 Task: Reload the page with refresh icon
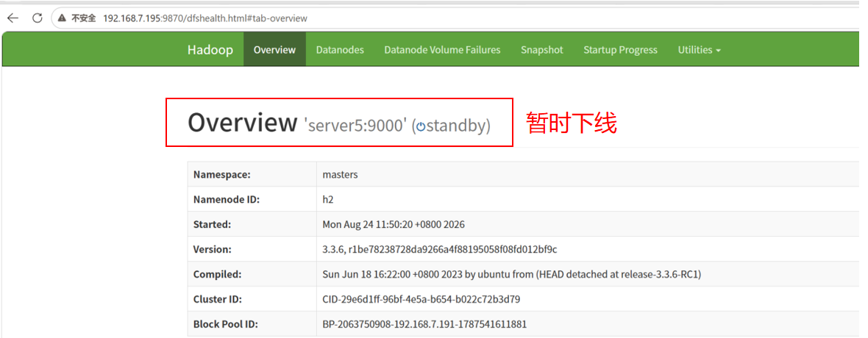point(37,18)
